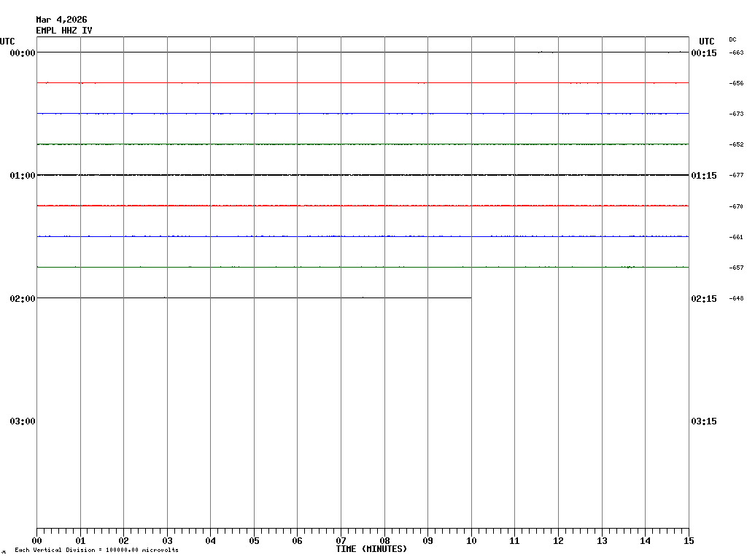Select the 02:15 time label on right axis
Image resolution: width=747 pixels, height=560 pixels.
coord(704,299)
